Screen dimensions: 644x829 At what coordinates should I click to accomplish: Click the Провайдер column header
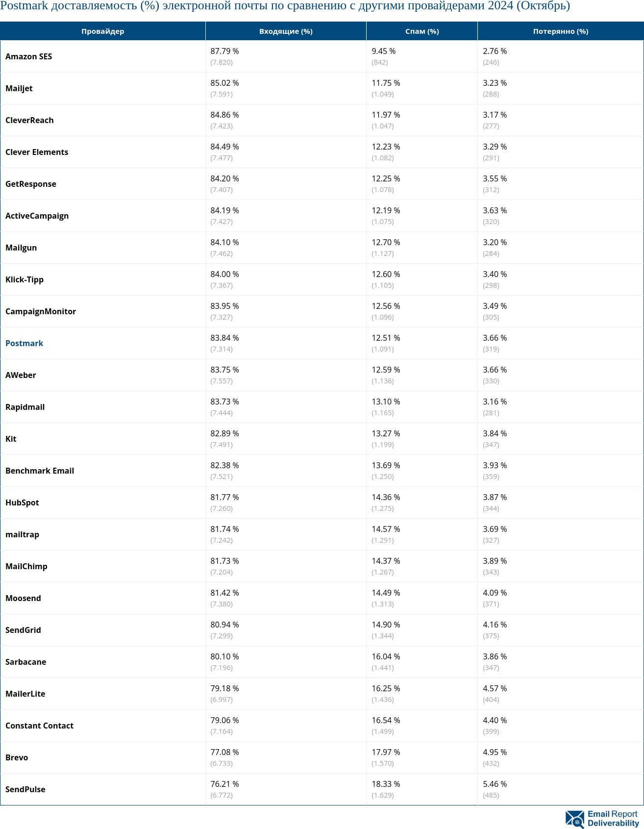coord(102,31)
